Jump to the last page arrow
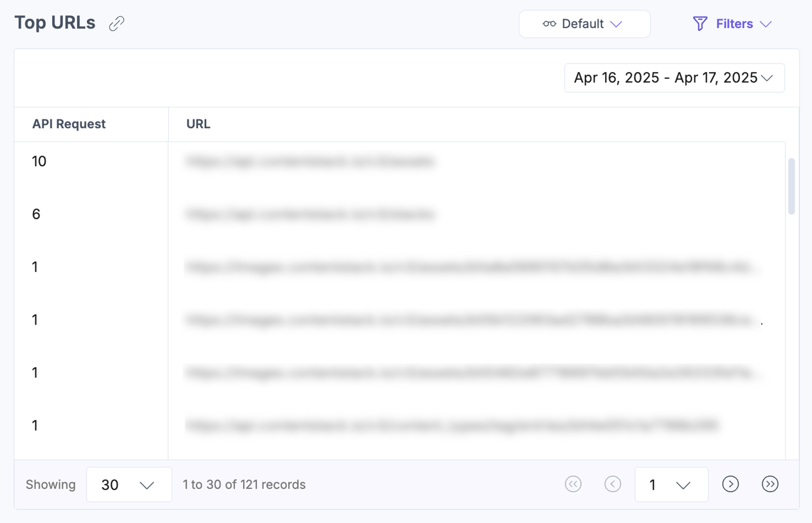Image resolution: width=812 pixels, height=523 pixels. [770, 484]
